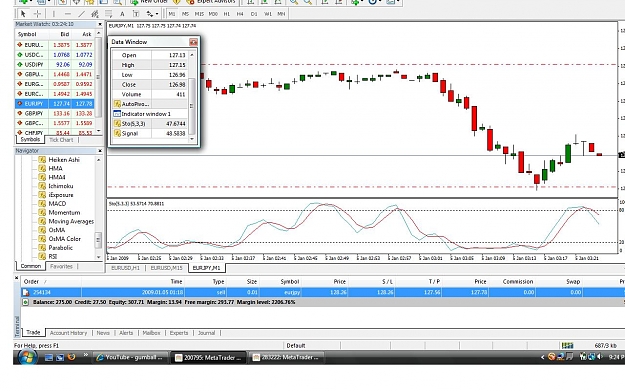Select EURJPY row in Market Watch
Screen dimensions: 625x391
[55, 104]
